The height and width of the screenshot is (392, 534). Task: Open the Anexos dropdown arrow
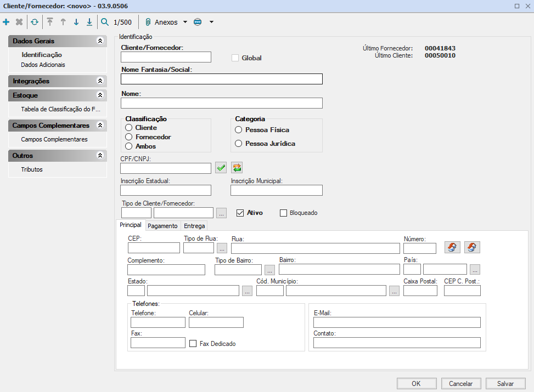(185, 22)
